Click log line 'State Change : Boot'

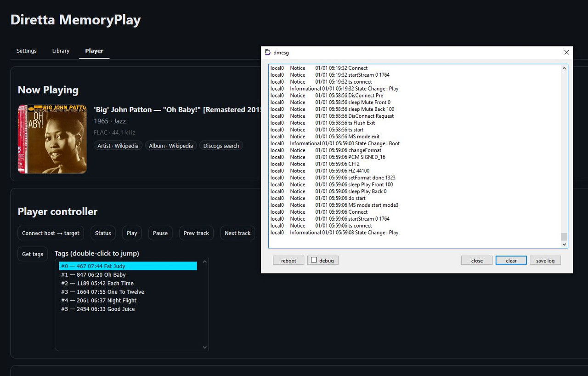[335, 143]
